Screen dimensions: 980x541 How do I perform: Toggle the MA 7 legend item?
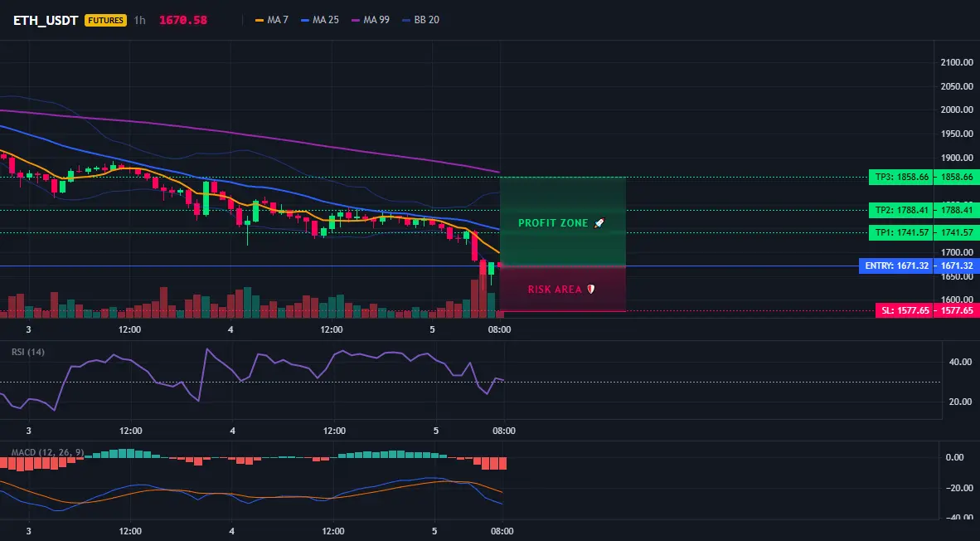[272, 20]
